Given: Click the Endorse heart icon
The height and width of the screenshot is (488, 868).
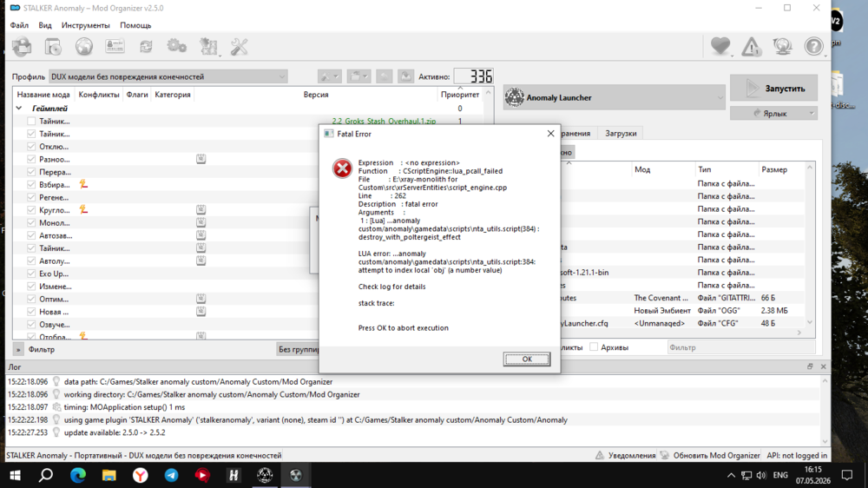Looking at the screenshot, I should [720, 46].
